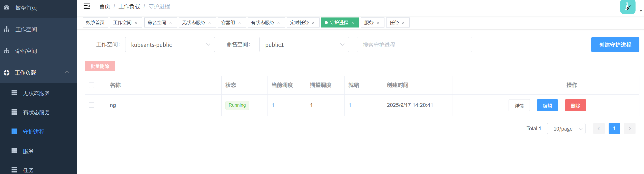Click the dashboard icon beside 蚁擎首页
This screenshot has width=644, height=174.
coord(7,8)
